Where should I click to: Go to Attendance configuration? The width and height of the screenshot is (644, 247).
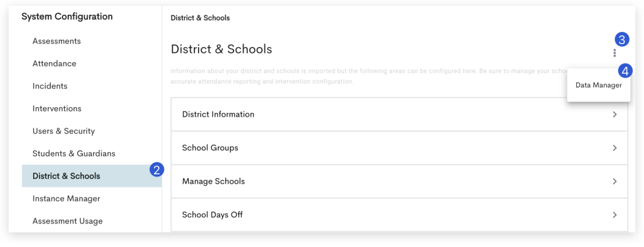point(54,63)
